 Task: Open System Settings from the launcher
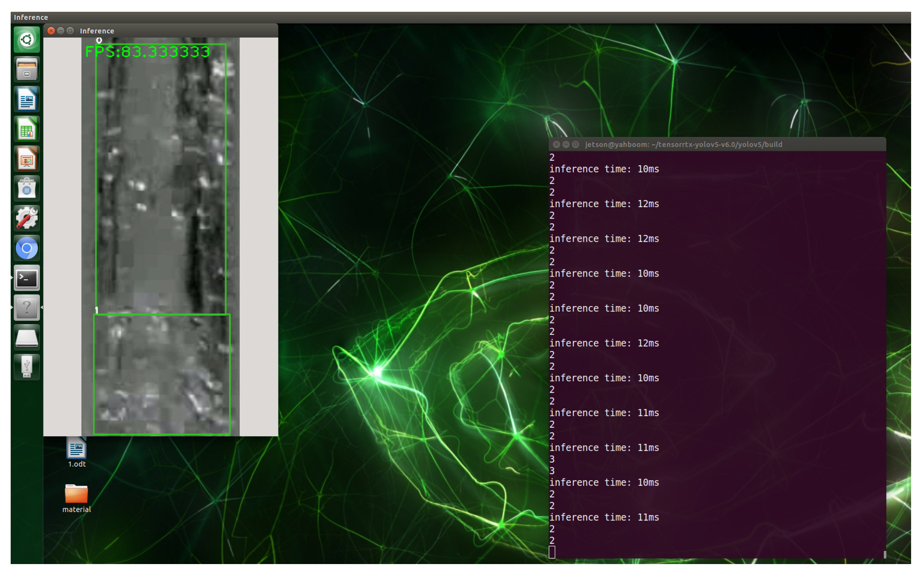[x=27, y=218]
